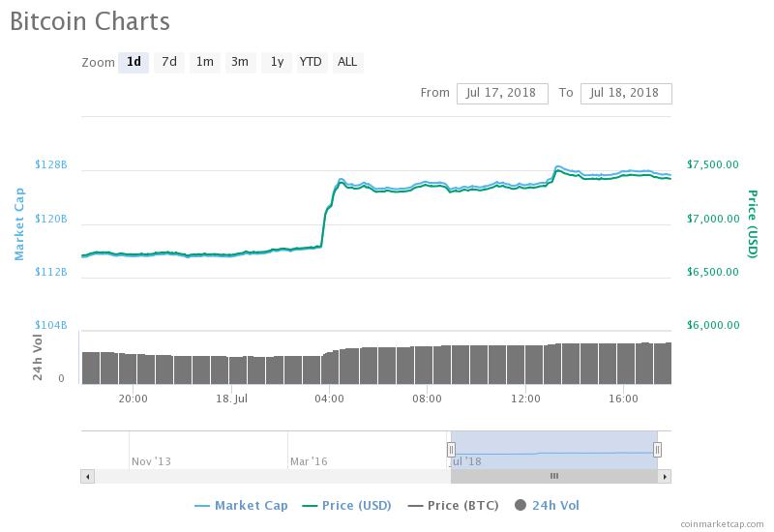
Task: Click the 04:00 time axis label
Action: coord(329,399)
